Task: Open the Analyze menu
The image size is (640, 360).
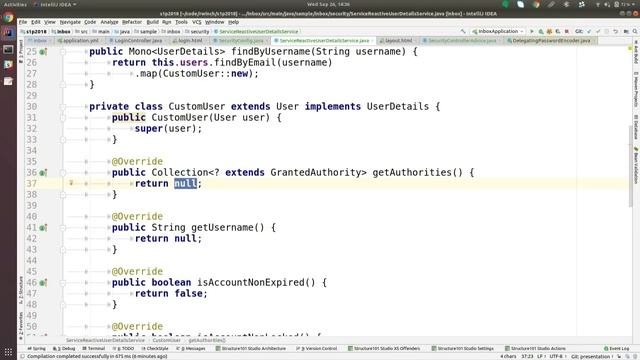Action: [109, 22]
